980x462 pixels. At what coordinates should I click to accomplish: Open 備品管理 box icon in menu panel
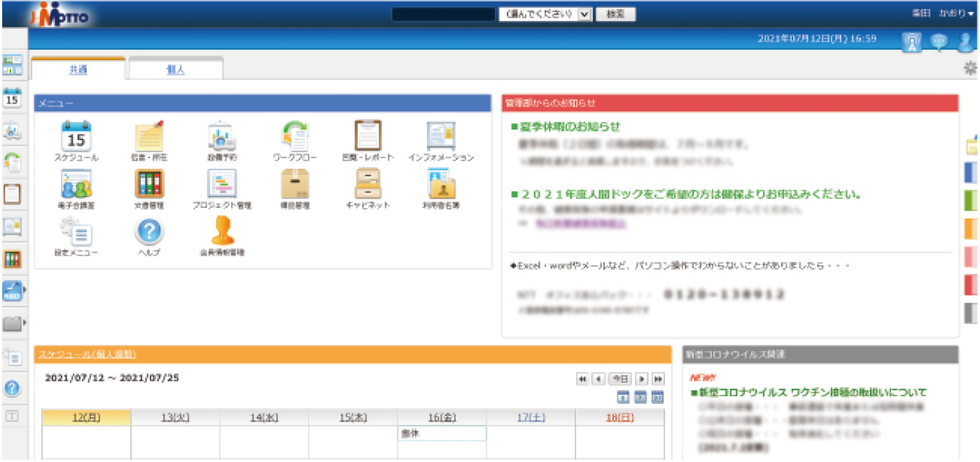pos(295,183)
